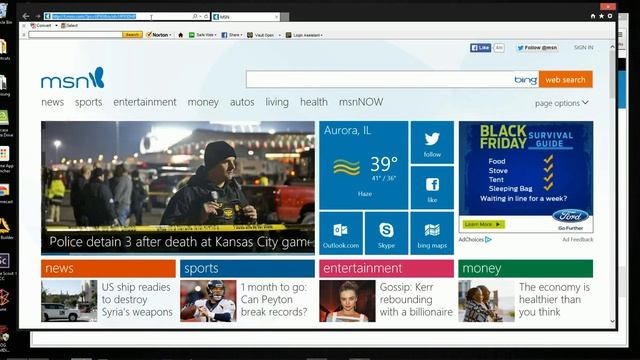Click the AdChoices triangle icon
The width and height of the screenshot is (640, 360).
tap(488, 240)
